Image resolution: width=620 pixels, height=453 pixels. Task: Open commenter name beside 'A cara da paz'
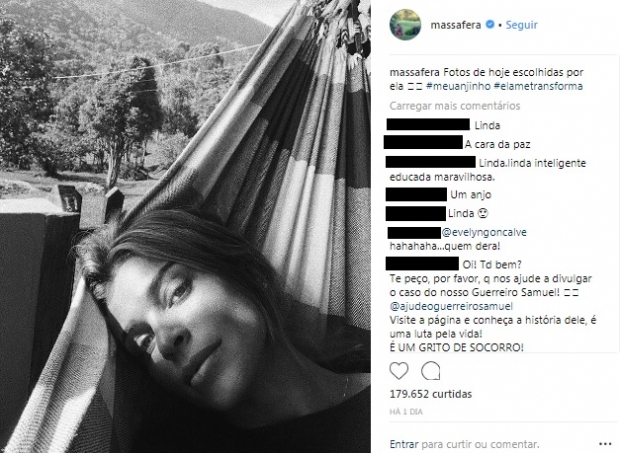coord(423,142)
